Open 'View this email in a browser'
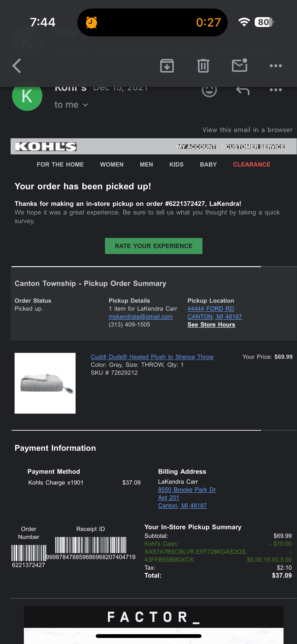This screenshot has width=297, height=644. (x=247, y=130)
